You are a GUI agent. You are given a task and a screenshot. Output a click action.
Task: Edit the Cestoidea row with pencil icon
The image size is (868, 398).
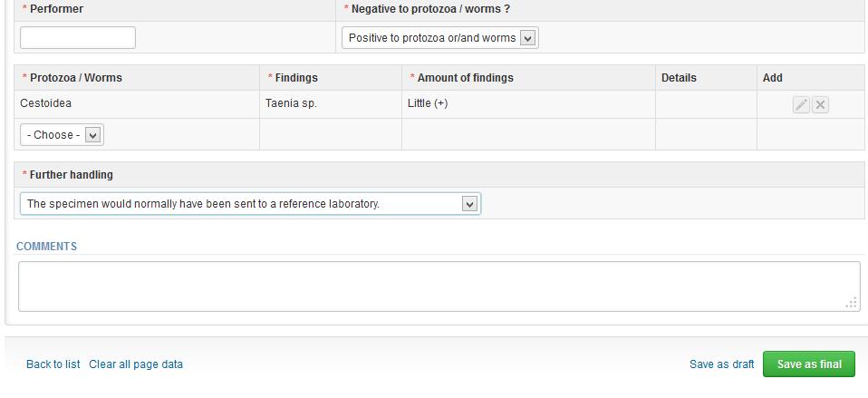(x=801, y=104)
